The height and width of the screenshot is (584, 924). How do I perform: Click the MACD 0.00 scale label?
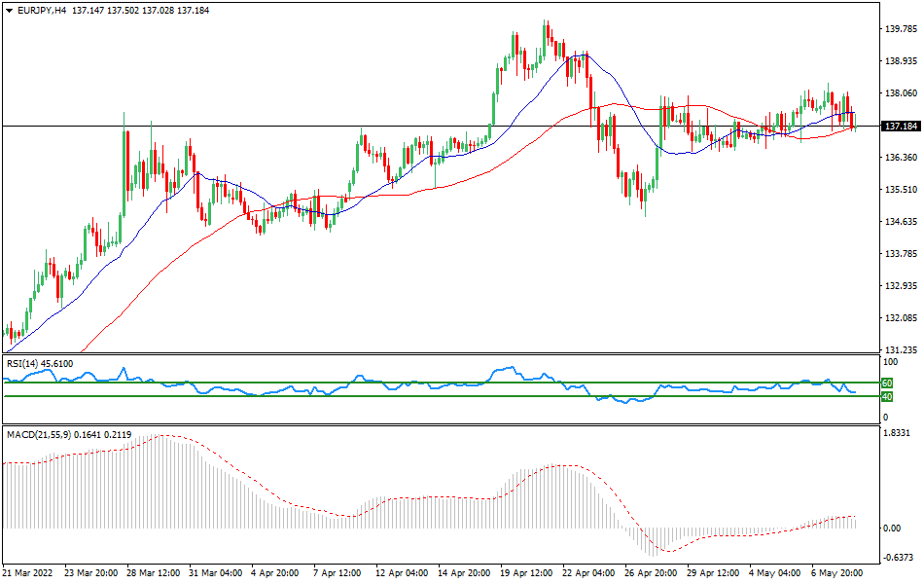(x=890, y=529)
